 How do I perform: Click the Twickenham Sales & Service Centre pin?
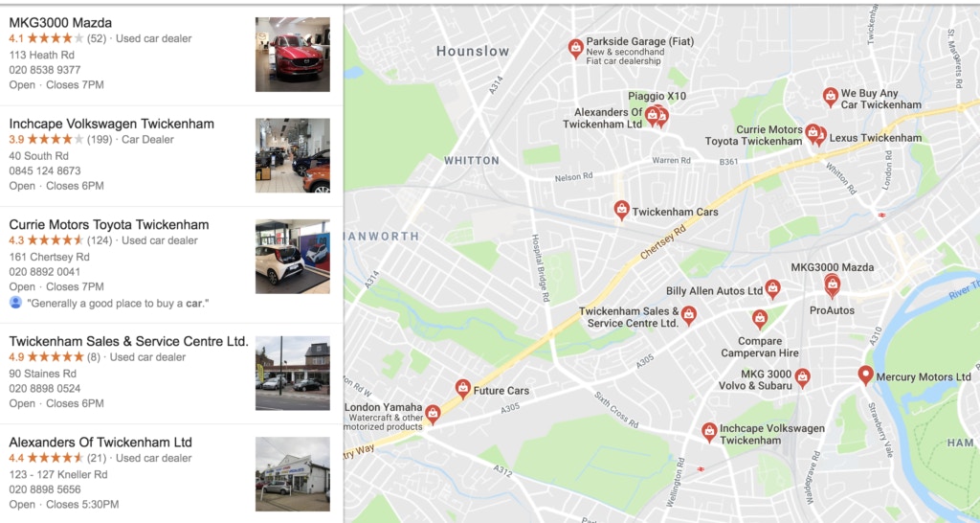point(689,315)
